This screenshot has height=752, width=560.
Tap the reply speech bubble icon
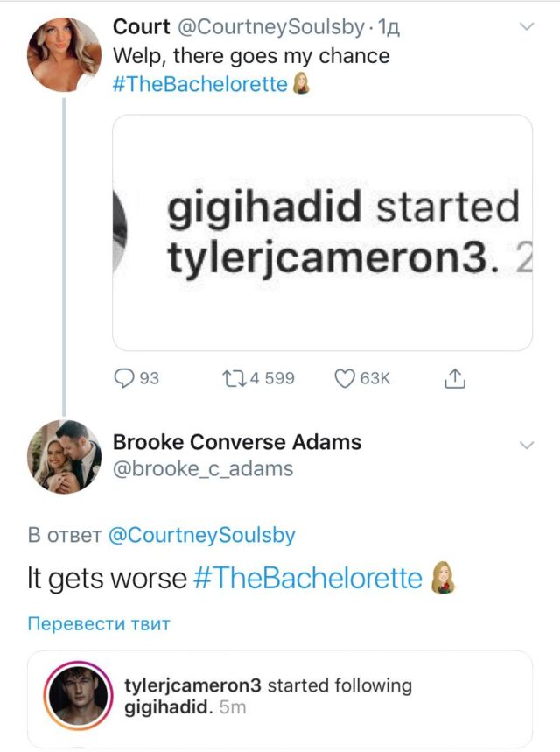coord(126,378)
